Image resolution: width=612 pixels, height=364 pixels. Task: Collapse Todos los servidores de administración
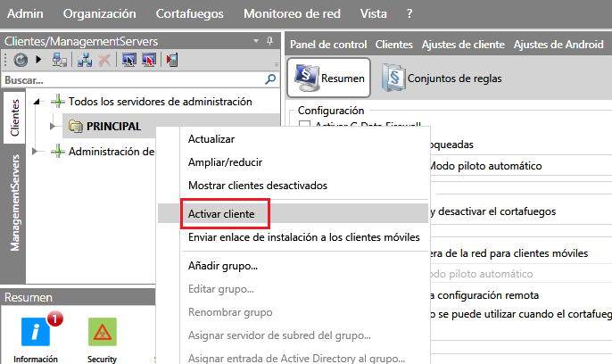click(37, 102)
